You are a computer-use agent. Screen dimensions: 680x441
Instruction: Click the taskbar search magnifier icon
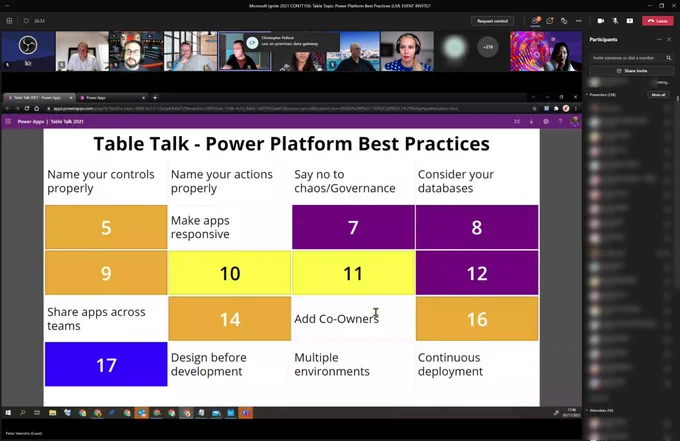tap(23, 413)
